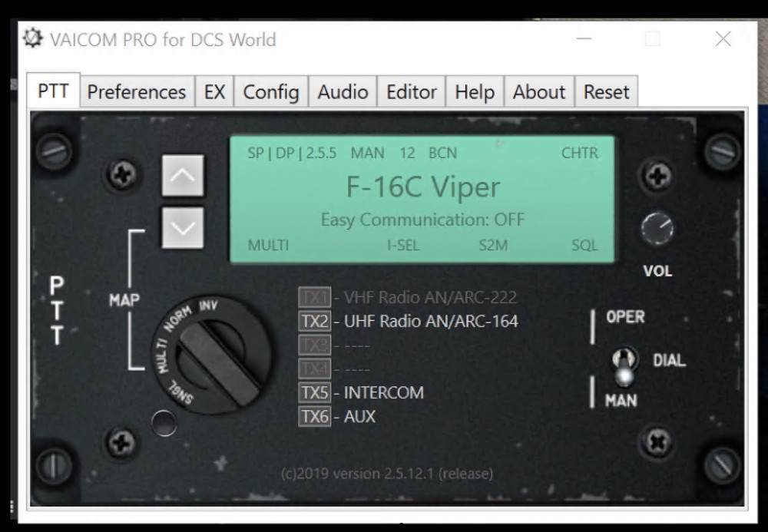Click the MAN label on the green display
Viewport: 768px width, 532px height.
(x=367, y=153)
